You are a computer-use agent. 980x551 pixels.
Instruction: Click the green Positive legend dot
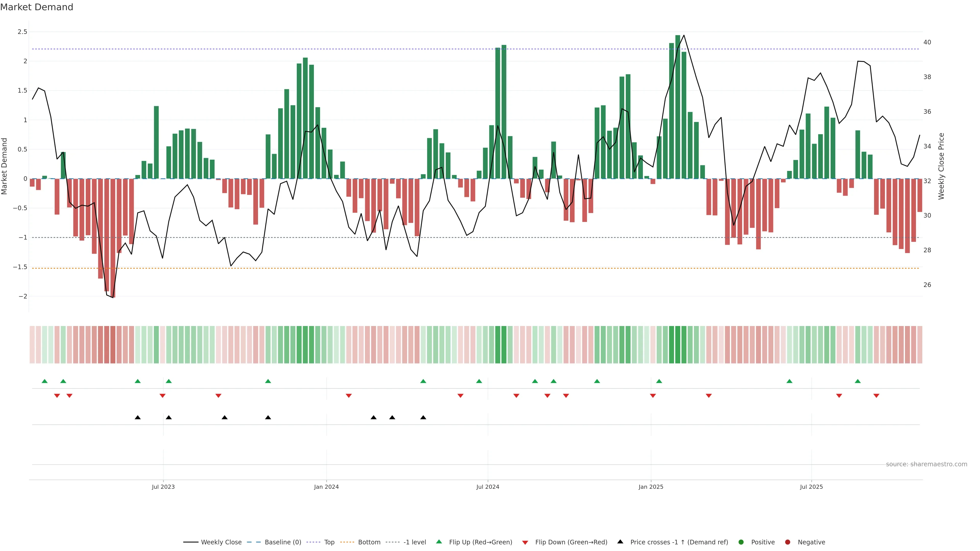point(741,542)
